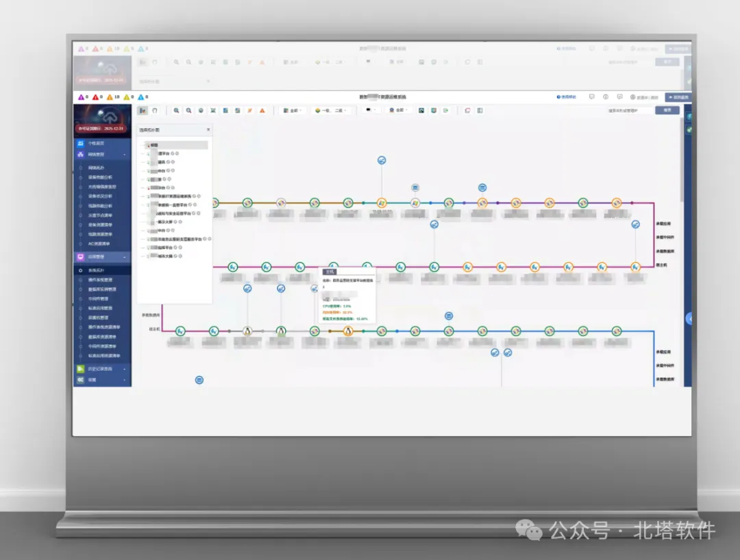Click the orange pin toolbar icon

click(x=250, y=110)
